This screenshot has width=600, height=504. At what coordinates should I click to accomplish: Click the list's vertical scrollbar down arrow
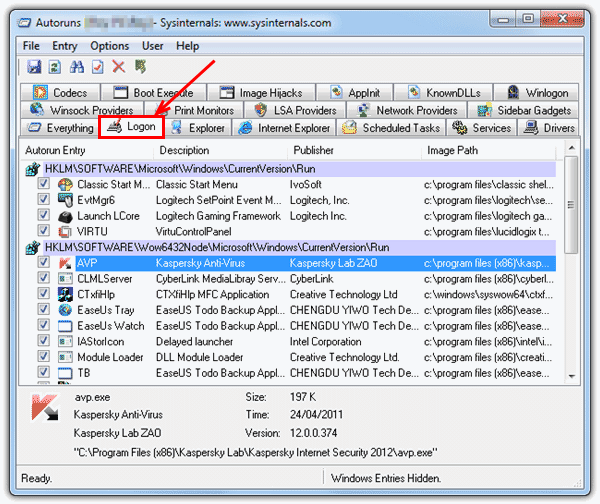[571, 377]
